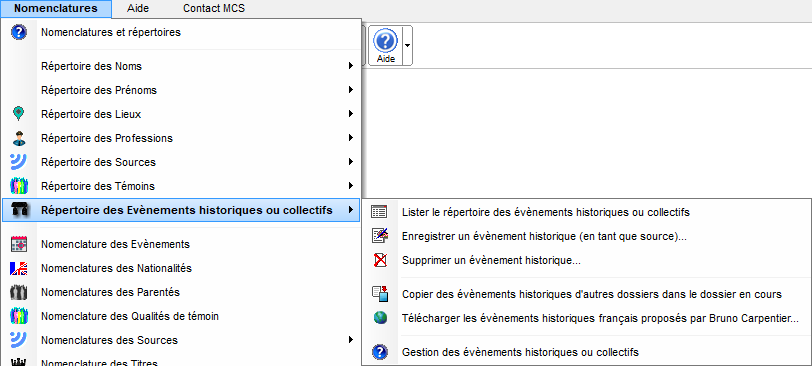
Task: Click the copy icon for Copier des évènements historiques
Action: [x=380, y=294]
